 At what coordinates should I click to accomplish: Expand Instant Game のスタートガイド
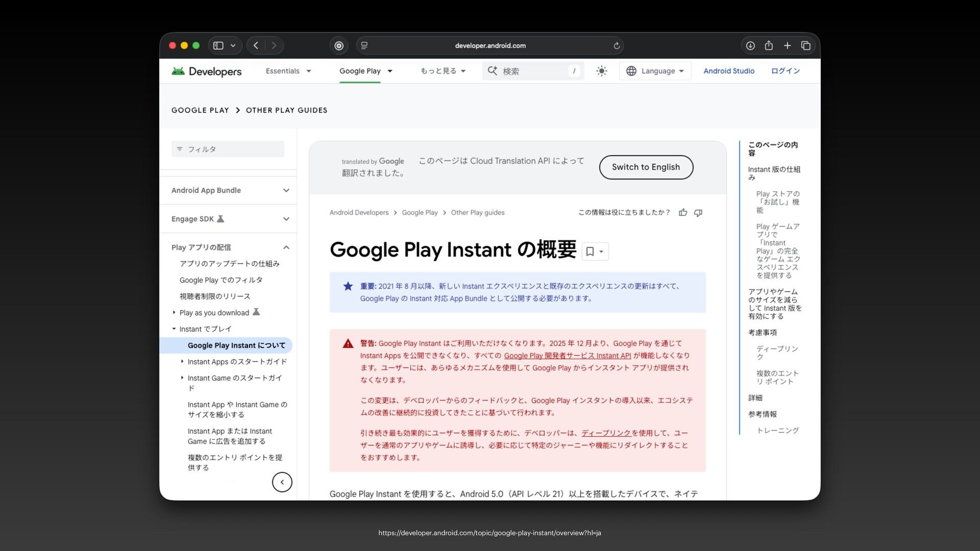[182, 378]
